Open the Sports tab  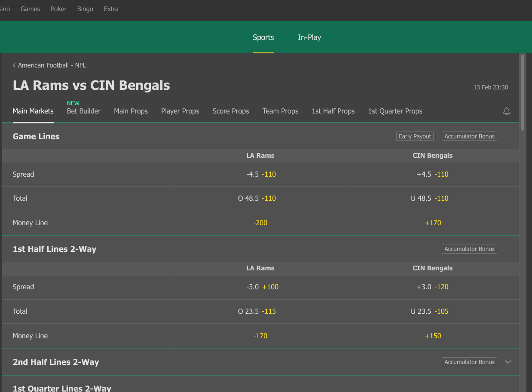(x=263, y=37)
